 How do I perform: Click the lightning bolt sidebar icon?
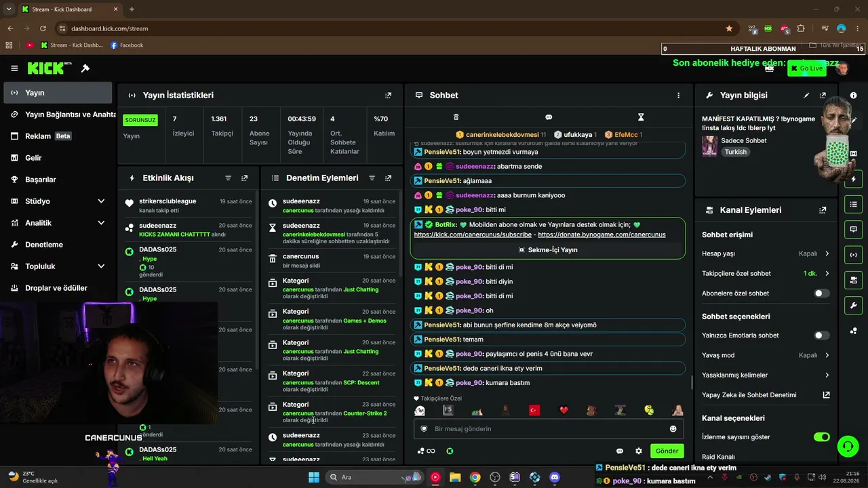click(853, 180)
